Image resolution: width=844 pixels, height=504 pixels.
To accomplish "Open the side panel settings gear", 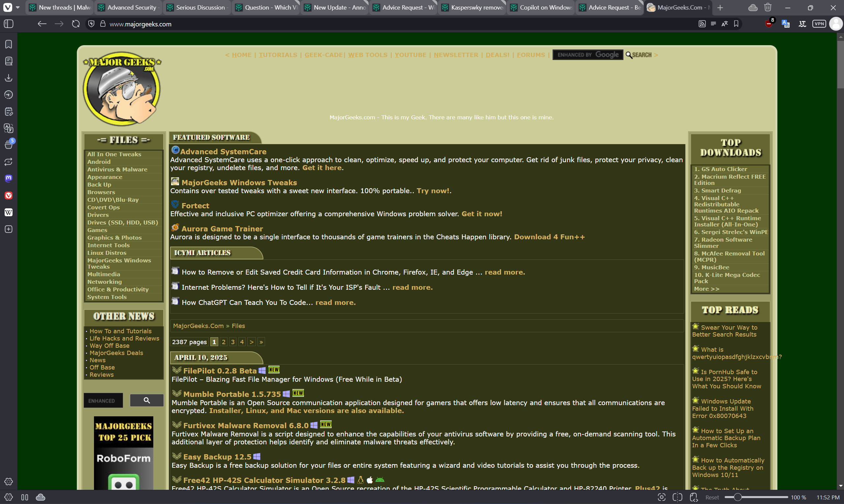I will point(9,482).
